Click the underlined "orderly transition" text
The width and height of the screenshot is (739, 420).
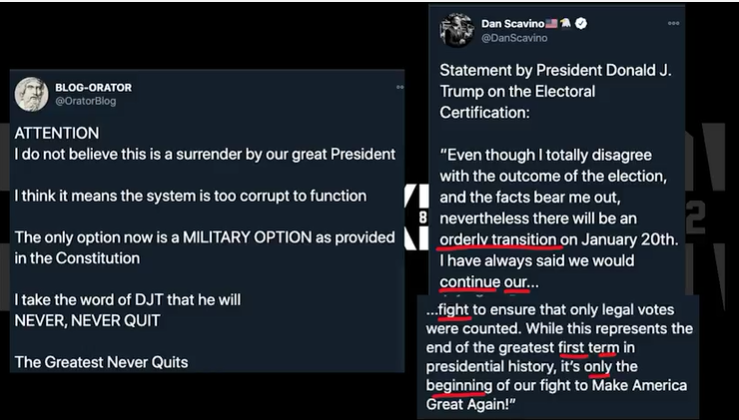pos(497,239)
